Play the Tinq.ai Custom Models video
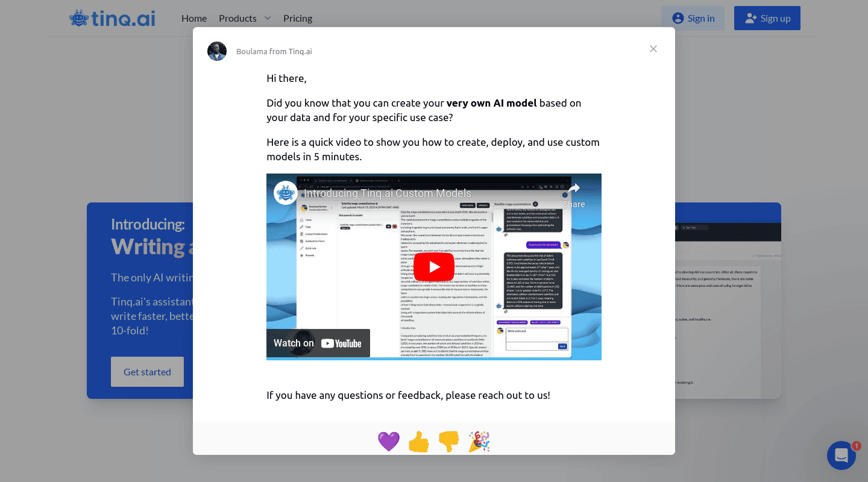Screen dimensions: 868x482 434,267
